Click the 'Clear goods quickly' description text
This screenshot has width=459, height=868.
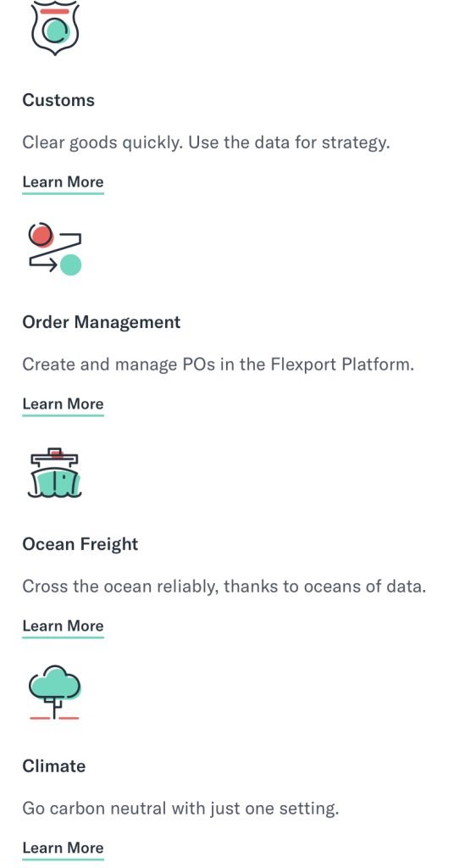(x=207, y=142)
